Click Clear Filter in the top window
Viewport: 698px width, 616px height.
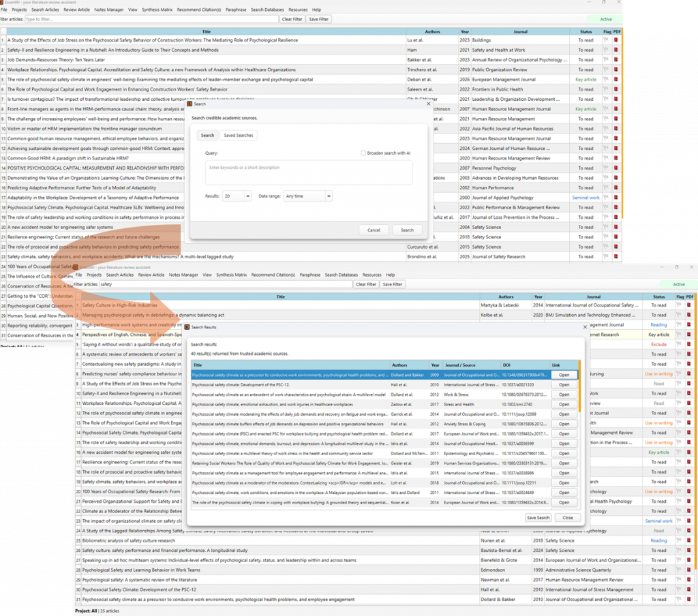point(292,19)
